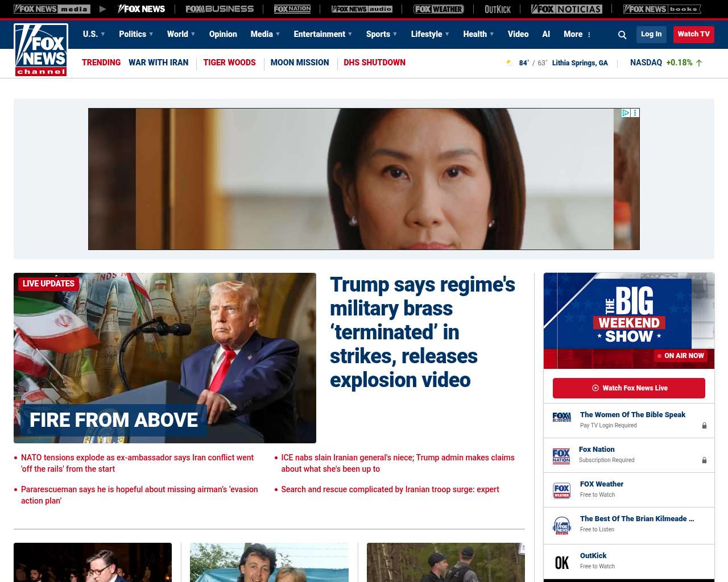Click the AdChoices icon on the banner ad

point(626,113)
